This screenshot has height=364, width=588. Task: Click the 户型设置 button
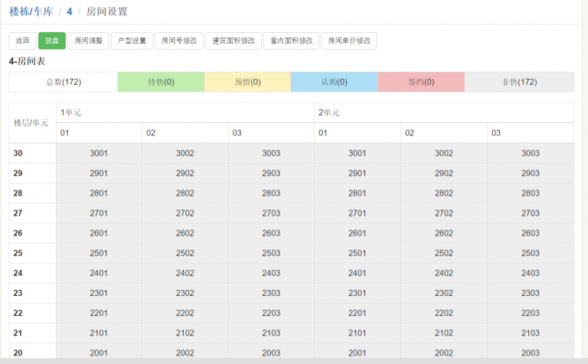coord(132,41)
